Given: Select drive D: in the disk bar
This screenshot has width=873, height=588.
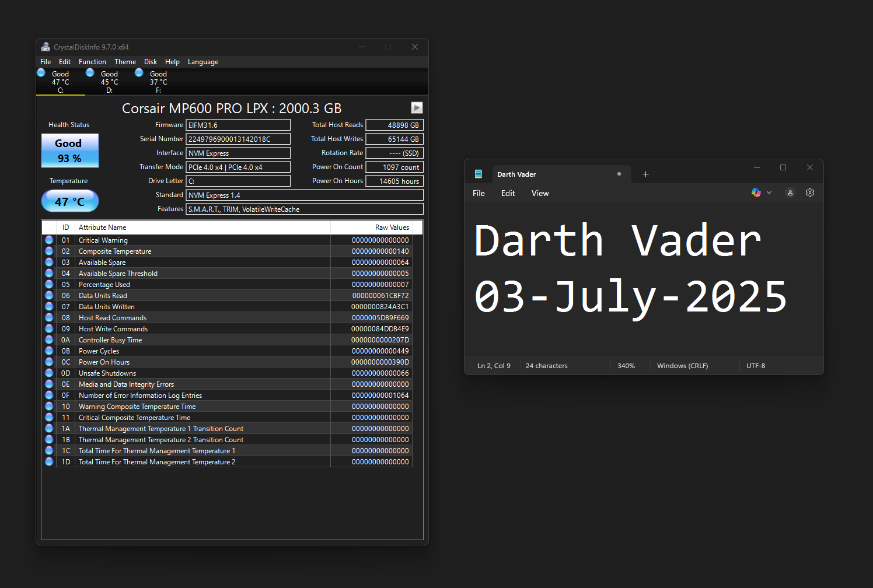Looking at the screenshot, I should 109,82.
